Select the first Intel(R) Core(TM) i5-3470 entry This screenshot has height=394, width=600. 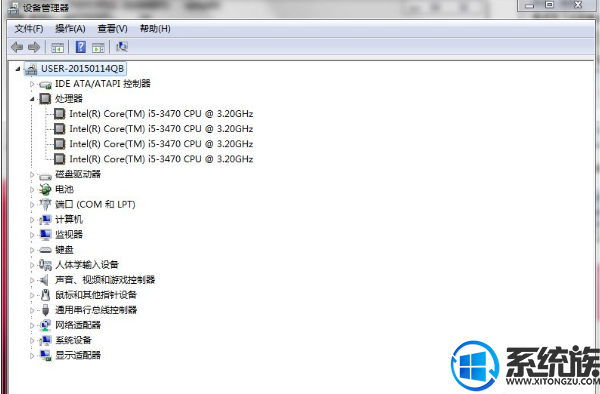coord(161,114)
